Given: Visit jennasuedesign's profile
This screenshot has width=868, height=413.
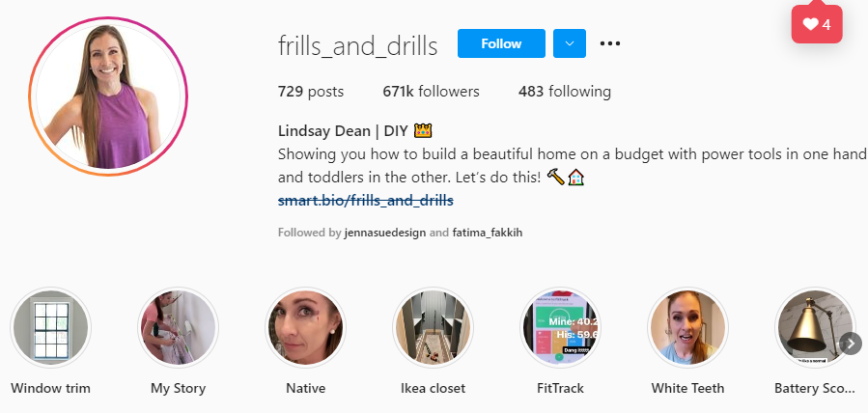Looking at the screenshot, I should click(x=384, y=233).
